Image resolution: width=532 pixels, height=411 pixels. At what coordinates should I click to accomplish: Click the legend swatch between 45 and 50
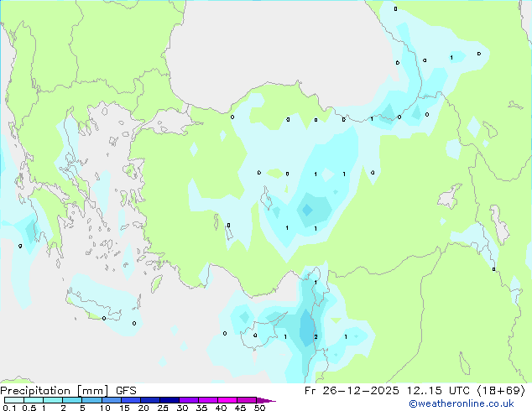coord(247,400)
